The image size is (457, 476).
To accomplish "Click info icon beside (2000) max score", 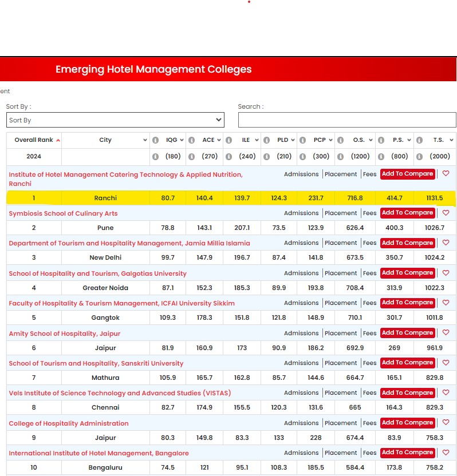I will coord(419,156).
